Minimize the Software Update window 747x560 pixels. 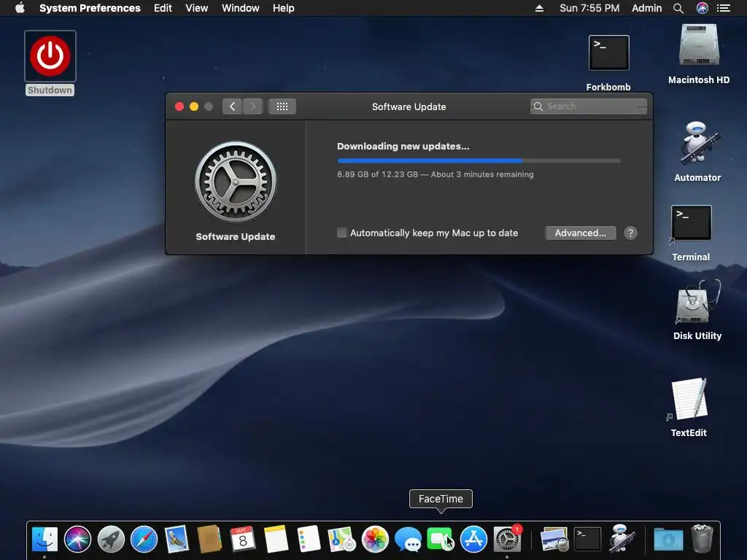194,106
